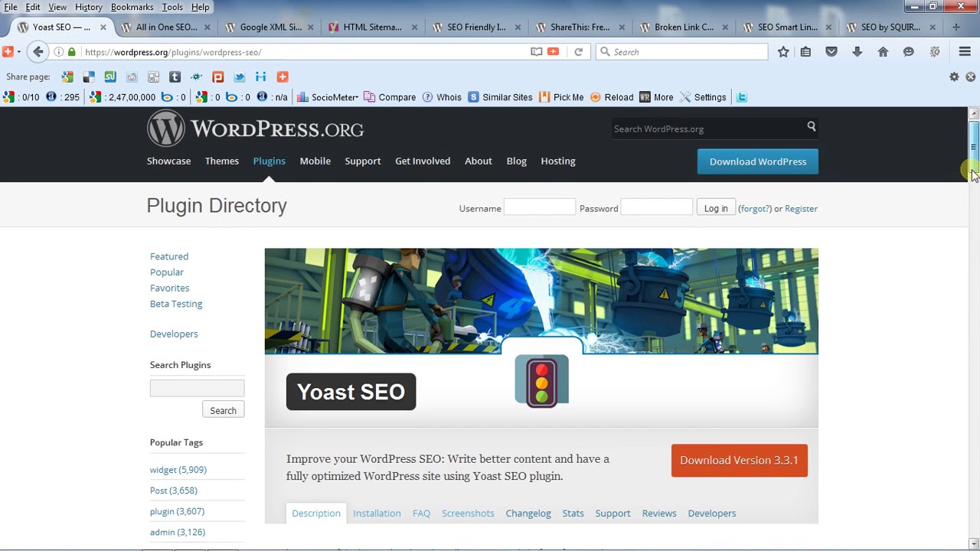Open the Installation plugin tab
Screen dimensions: 980x551
[x=377, y=514]
